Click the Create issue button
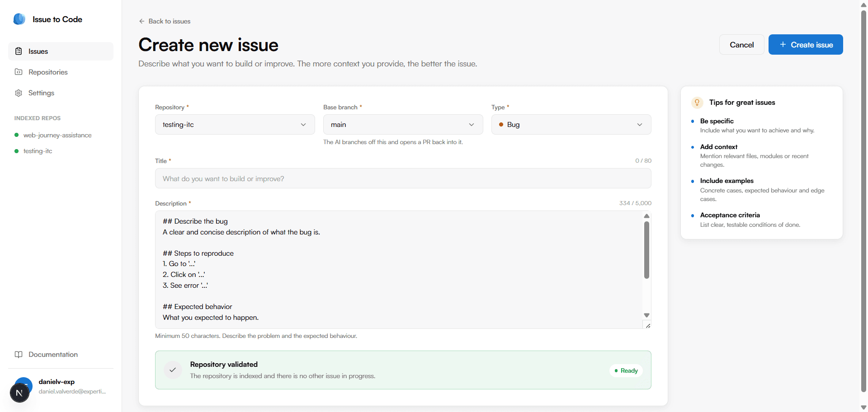868x412 pixels. pyautogui.click(x=806, y=44)
